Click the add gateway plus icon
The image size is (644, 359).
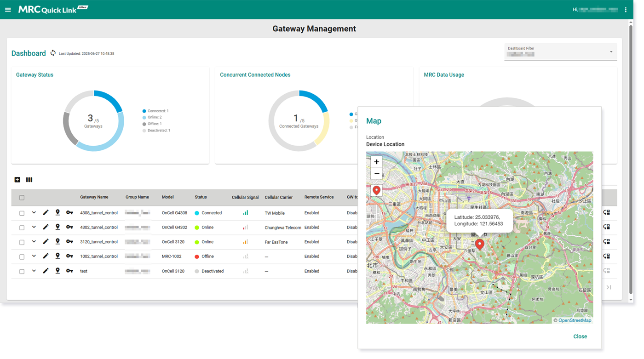tap(17, 180)
